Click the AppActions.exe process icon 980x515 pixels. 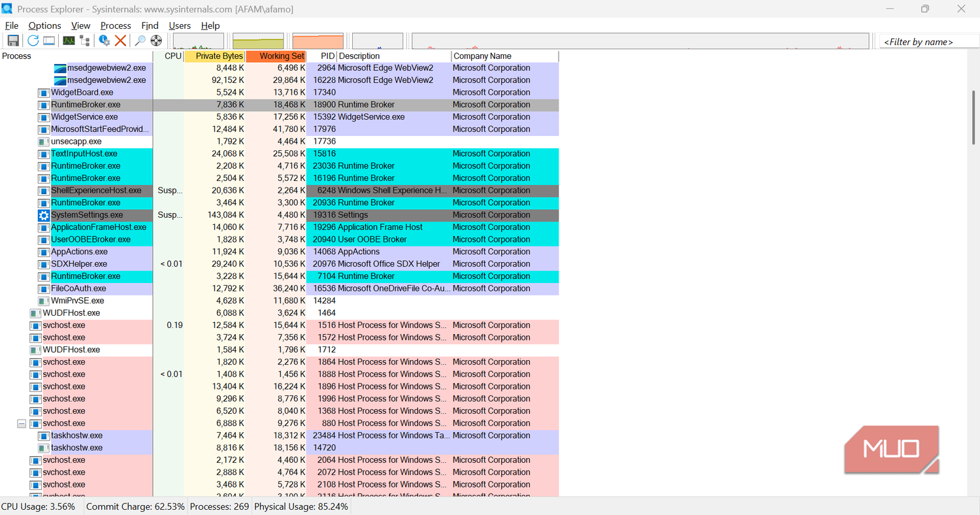[x=44, y=252]
